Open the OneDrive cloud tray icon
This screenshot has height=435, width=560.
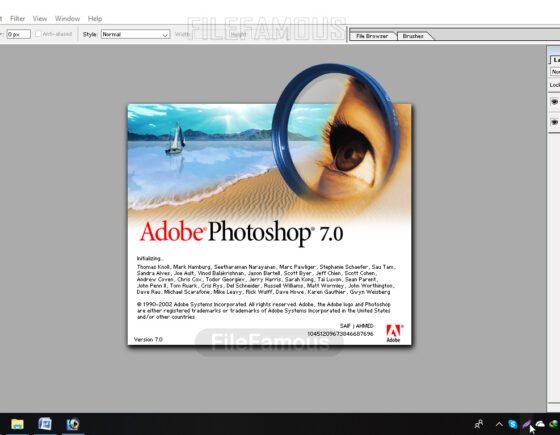[x=540, y=424]
